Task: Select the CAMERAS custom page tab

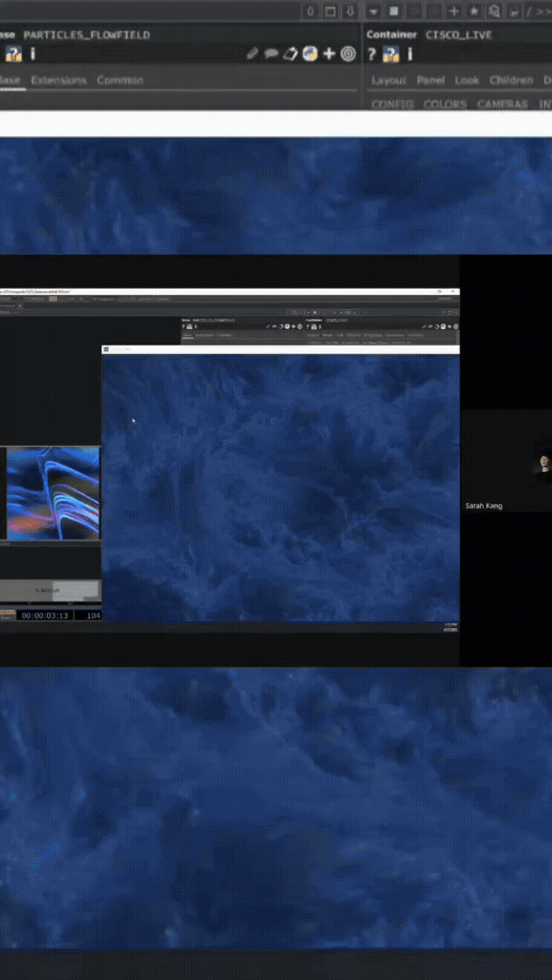Action: [502, 105]
